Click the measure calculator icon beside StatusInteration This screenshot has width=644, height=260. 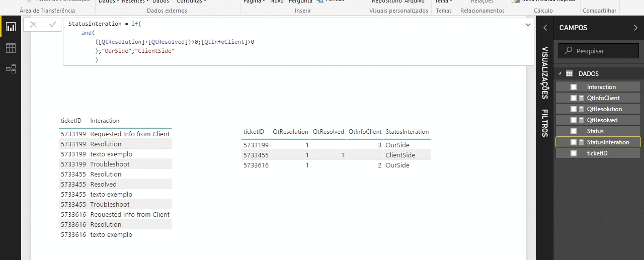click(582, 142)
